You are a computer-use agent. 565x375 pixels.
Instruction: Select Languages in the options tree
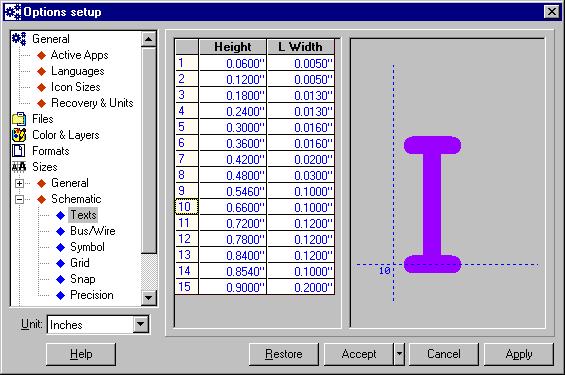pos(77,71)
